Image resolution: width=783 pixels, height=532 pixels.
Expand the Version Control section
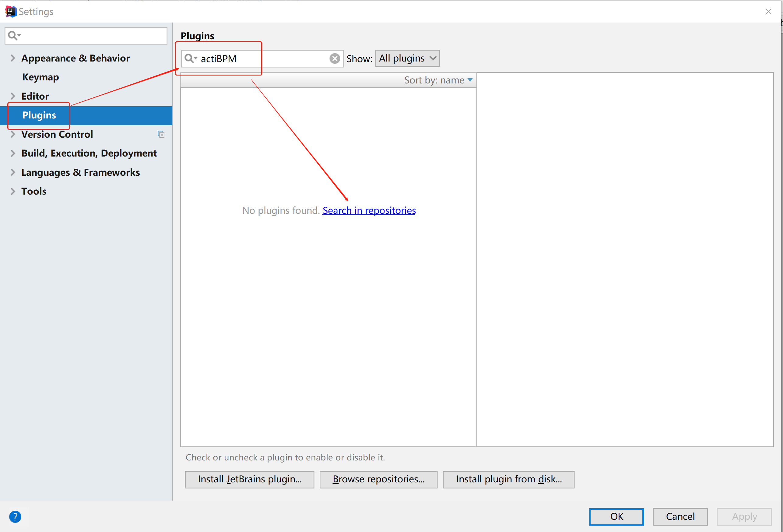[13, 134]
